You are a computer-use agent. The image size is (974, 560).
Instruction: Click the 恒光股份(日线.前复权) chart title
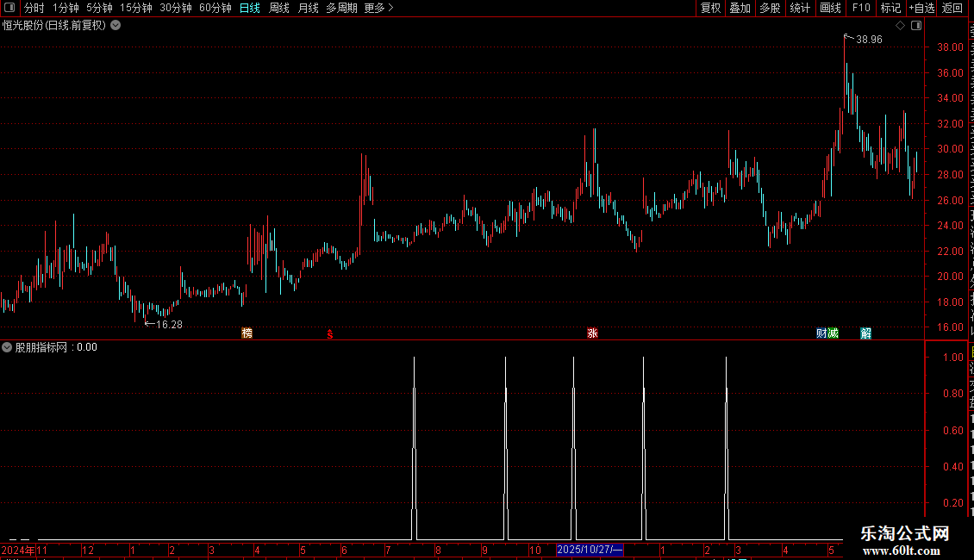pos(54,26)
